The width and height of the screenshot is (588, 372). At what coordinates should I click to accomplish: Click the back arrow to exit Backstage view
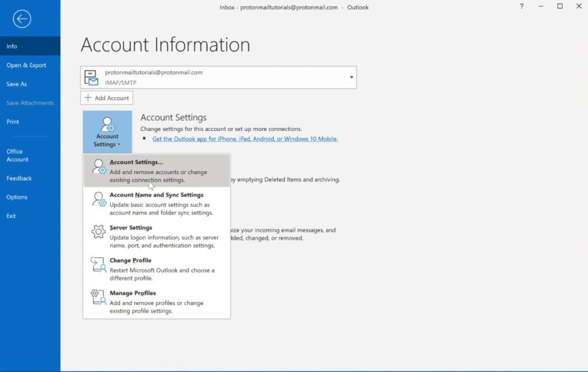click(22, 19)
